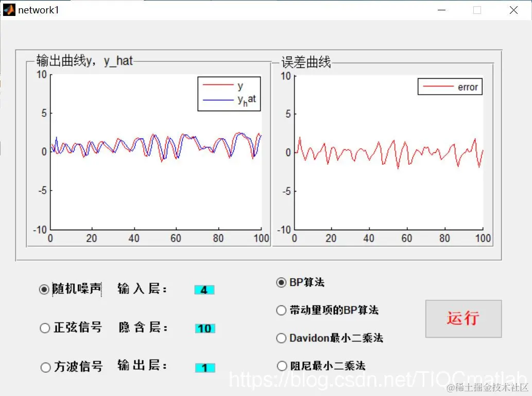
Task: Click the network1 window title text
Action: pos(38,10)
